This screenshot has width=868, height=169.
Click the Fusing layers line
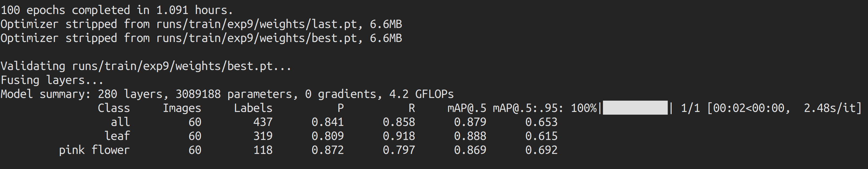52,80
